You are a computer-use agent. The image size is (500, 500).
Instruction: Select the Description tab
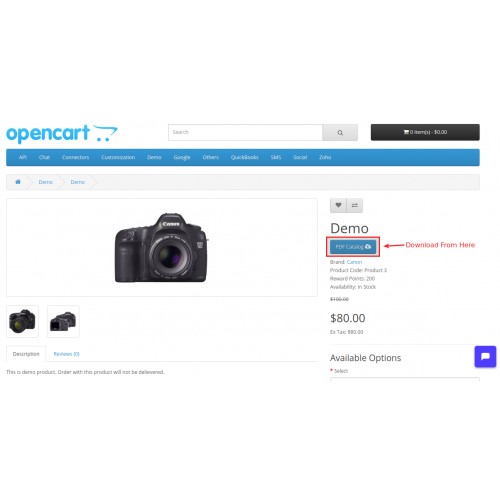(x=26, y=354)
